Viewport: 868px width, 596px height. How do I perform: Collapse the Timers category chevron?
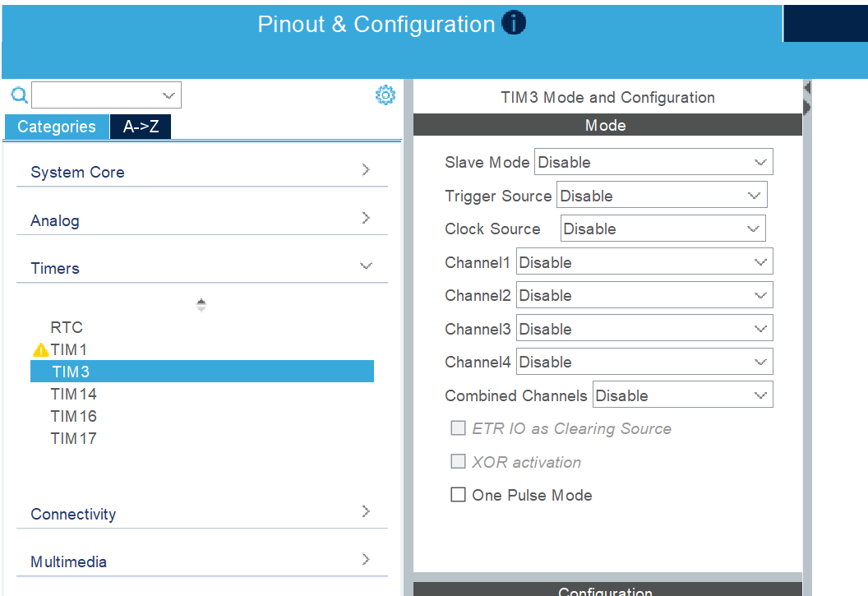366,266
